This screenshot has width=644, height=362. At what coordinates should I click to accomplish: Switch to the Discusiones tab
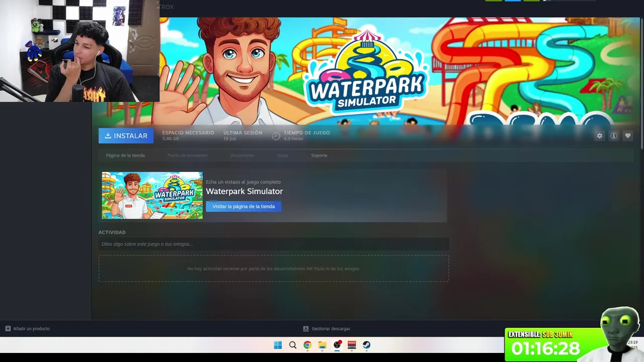(242, 155)
